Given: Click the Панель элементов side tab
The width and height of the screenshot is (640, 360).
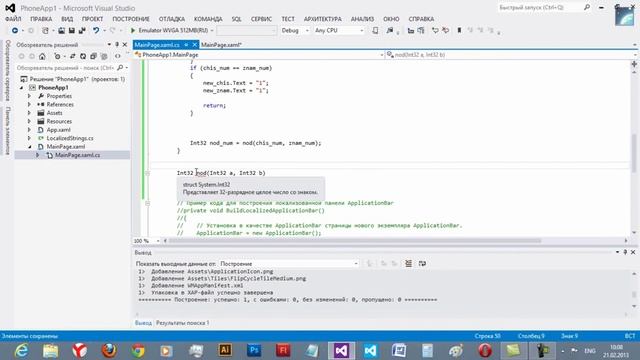Looking at the screenshot, I should (x=7, y=131).
